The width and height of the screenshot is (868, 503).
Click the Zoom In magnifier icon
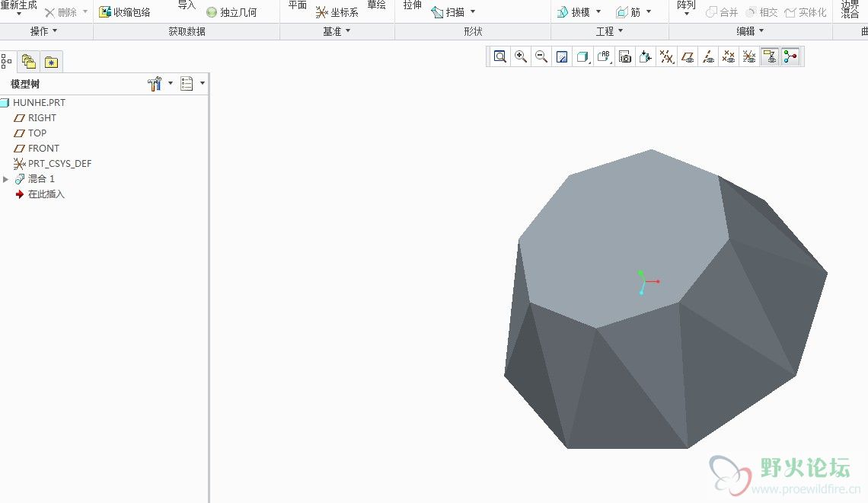520,56
